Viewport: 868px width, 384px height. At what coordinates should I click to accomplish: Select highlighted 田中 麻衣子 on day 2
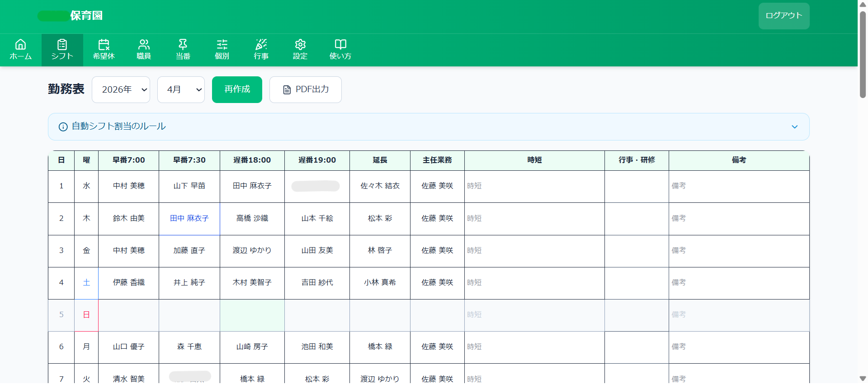(189, 219)
